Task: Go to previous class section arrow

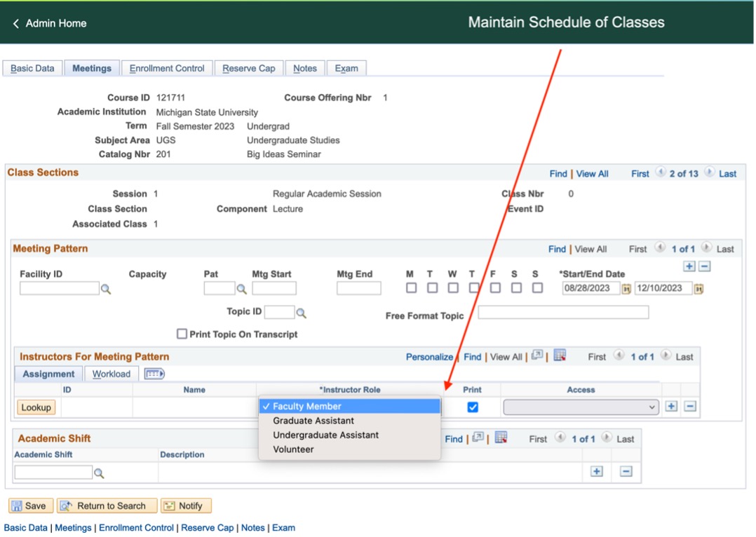Action: (x=661, y=172)
